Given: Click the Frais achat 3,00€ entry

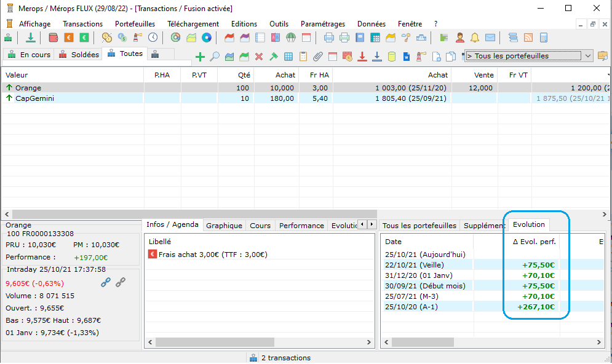Looking at the screenshot, I should coord(213,255).
